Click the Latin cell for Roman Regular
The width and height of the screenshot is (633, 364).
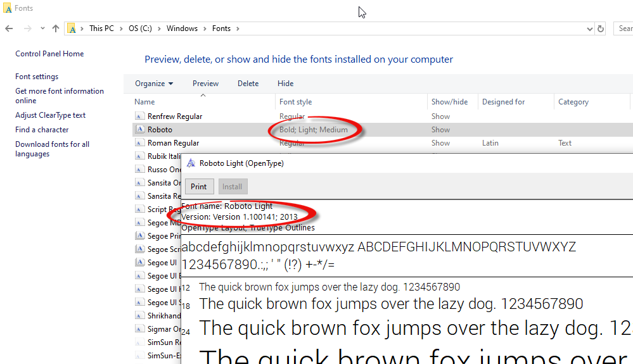pyautogui.click(x=490, y=142)
